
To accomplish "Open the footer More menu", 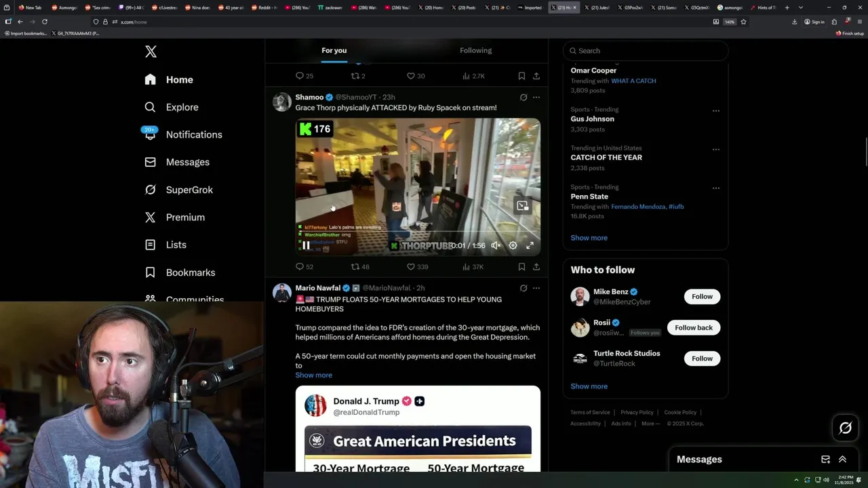I will tap(650, 424).
